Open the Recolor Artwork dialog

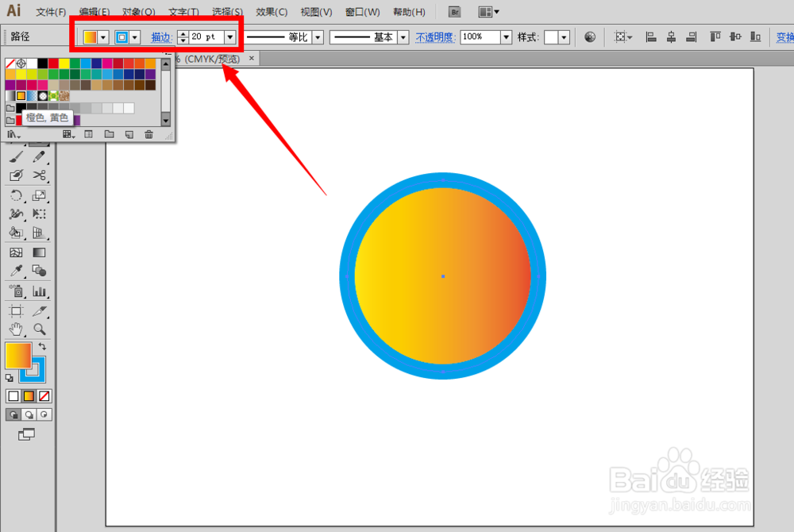click(589, 37)
